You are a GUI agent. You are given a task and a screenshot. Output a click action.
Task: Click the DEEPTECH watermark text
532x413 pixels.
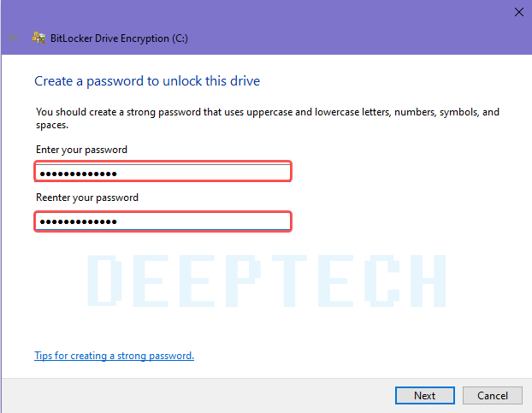pyautogui.click(x=267, y=280)
